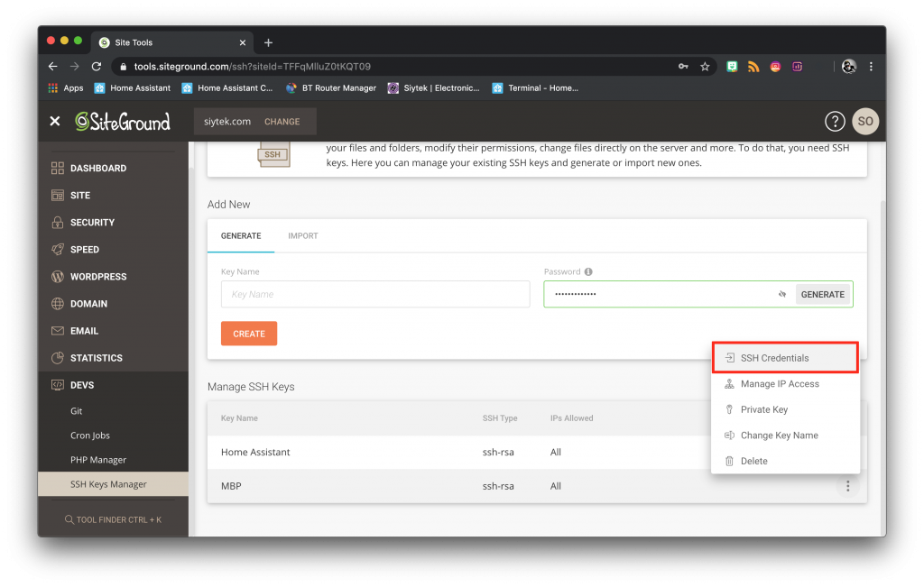Click the password info icon
Screen dimensions: 924x587
(588, 272)
